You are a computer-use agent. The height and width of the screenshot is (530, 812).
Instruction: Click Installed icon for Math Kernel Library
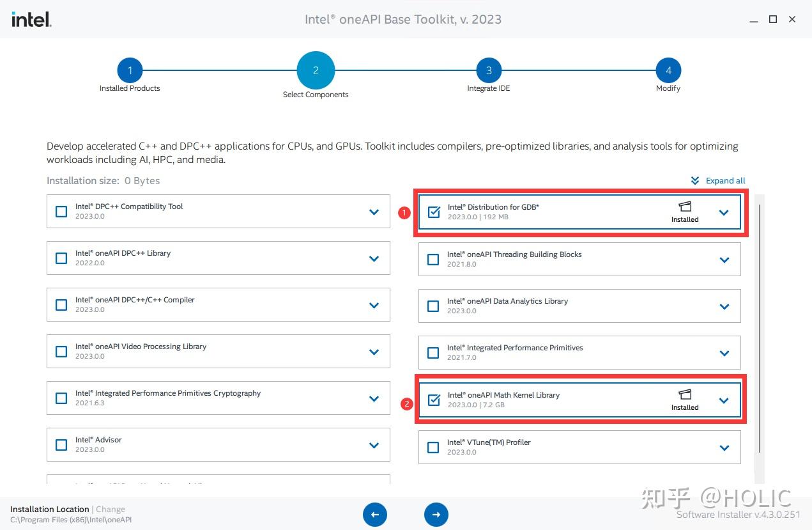[x=685, y=394]
